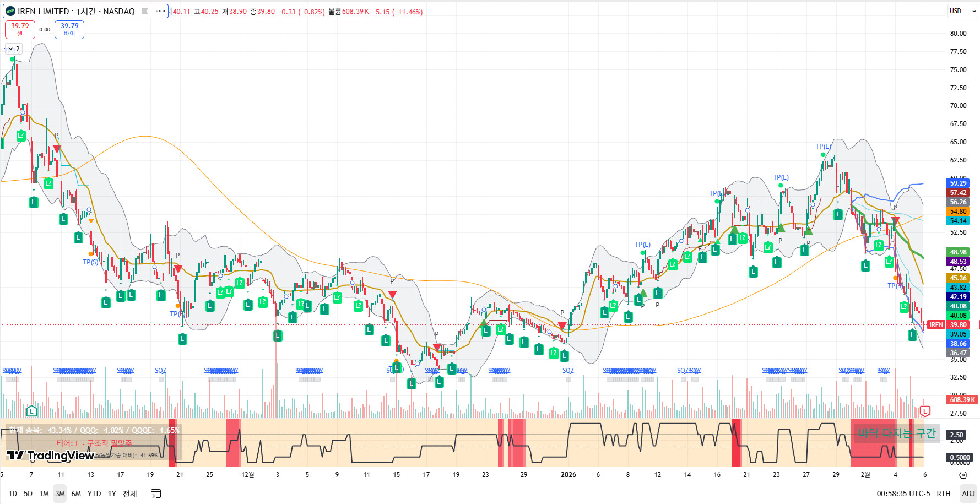Viewport: 980px width, 504px height.
Task: Click the red earnings E marker
Action: [925, 411]
